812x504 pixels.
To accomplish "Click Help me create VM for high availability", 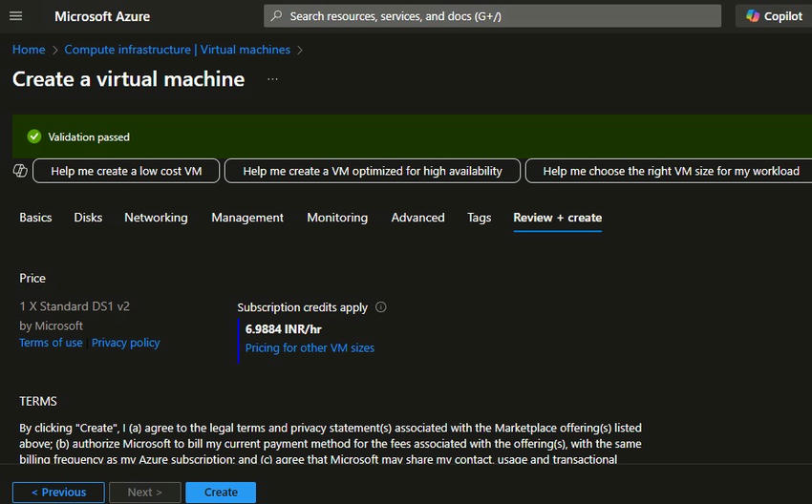I will coord(373,171).
